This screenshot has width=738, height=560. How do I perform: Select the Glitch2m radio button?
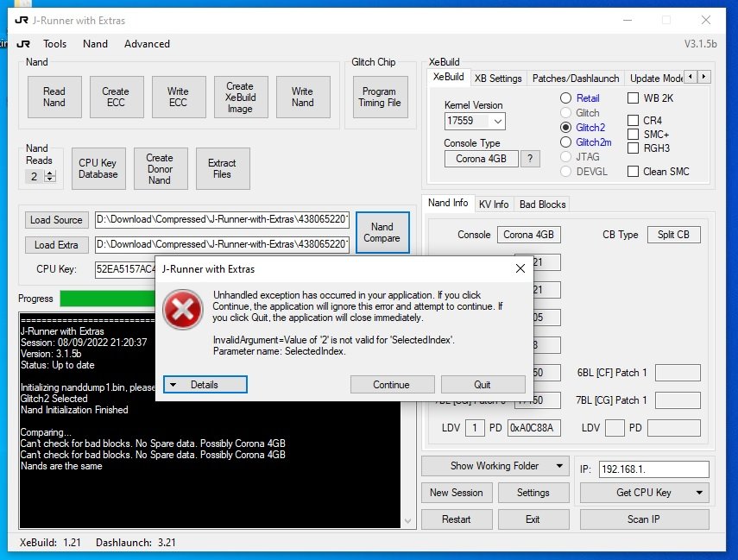(565, 142)
